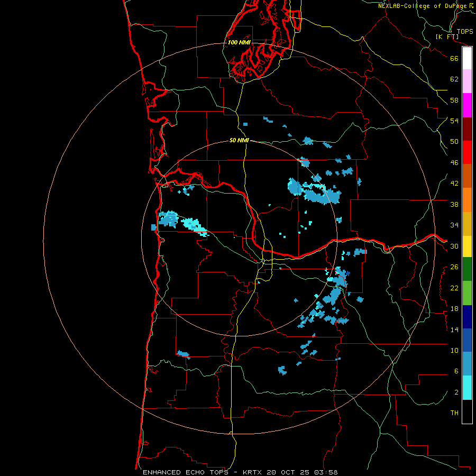Click the legend value "66"
The width and height of the screenshot is (476, 476).
click(x=454, y=58)
